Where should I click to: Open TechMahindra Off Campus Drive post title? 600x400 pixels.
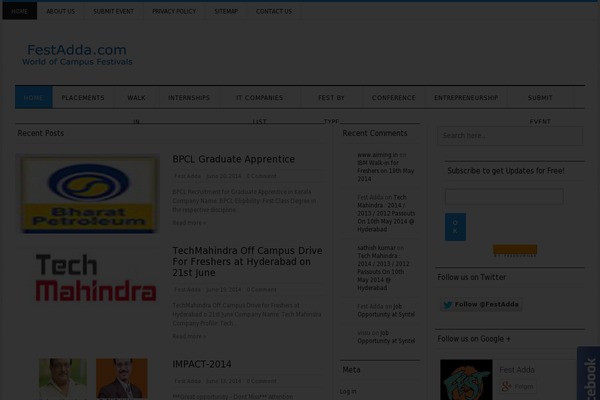click(247, 262)
